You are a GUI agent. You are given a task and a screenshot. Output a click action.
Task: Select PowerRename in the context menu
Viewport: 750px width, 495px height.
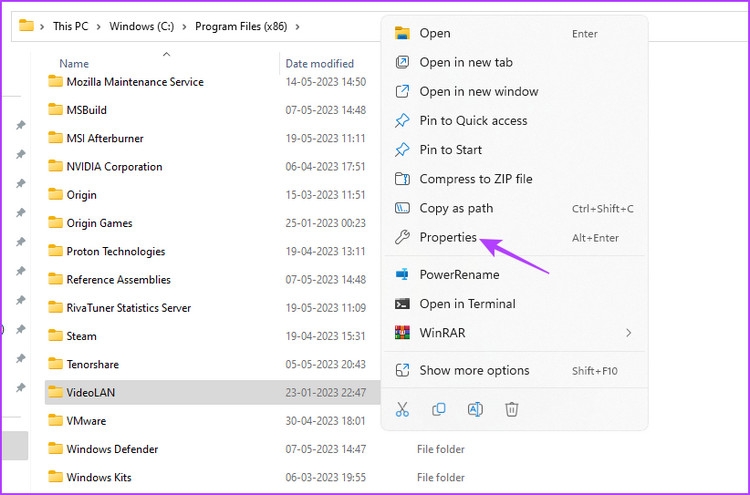click(x=515, y=275)
